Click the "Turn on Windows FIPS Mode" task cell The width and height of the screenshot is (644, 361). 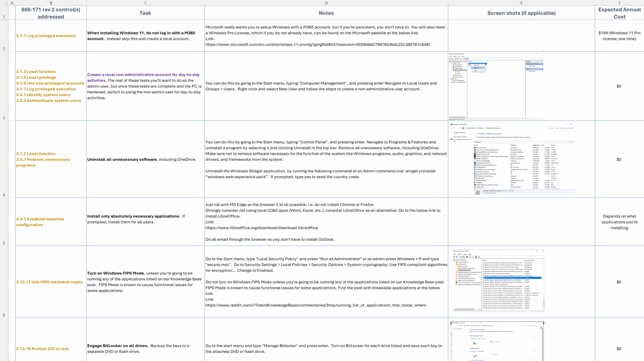(x=145, y=282)
